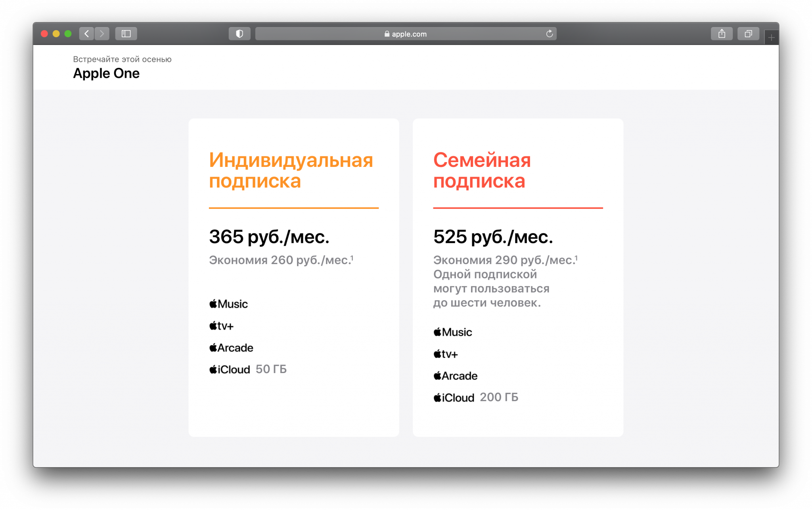Open the privacy report shield icon
The image size is (812, 511).
click(239, 34)
